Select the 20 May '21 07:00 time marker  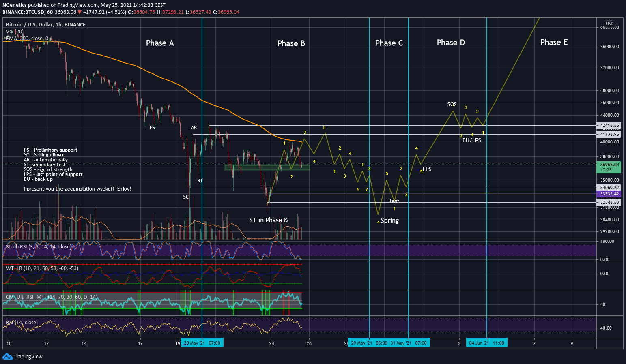pos(202,343)
